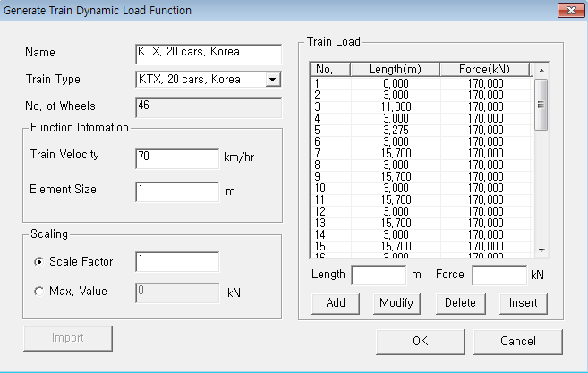Select row 12 in train load table
This screenshot has width=588, height=373.
pyautogui.click(x=422, y=211)
